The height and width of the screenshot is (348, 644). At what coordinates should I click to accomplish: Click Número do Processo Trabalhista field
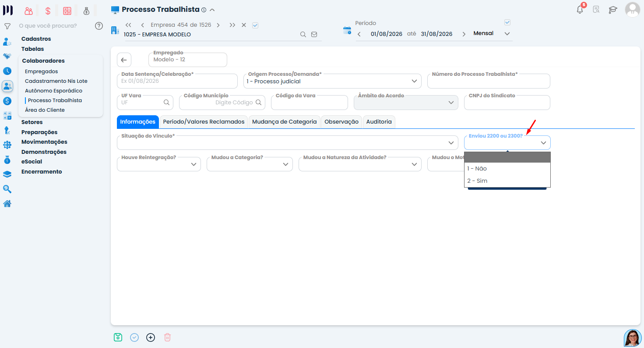point(489,81)
